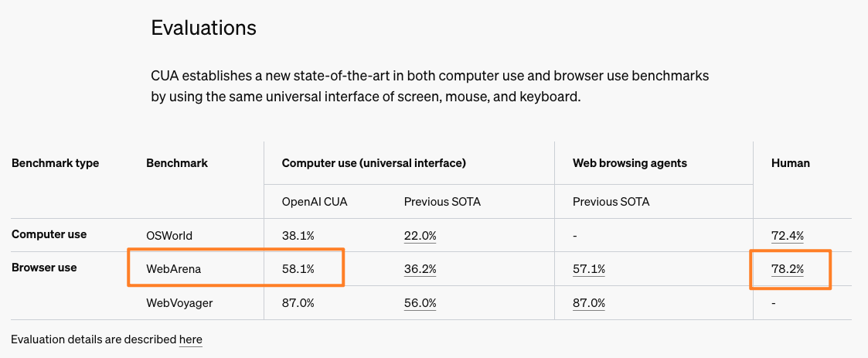868x358 pixels.
Task: Open the "here" evaluation details link
Action: [190, 339]
